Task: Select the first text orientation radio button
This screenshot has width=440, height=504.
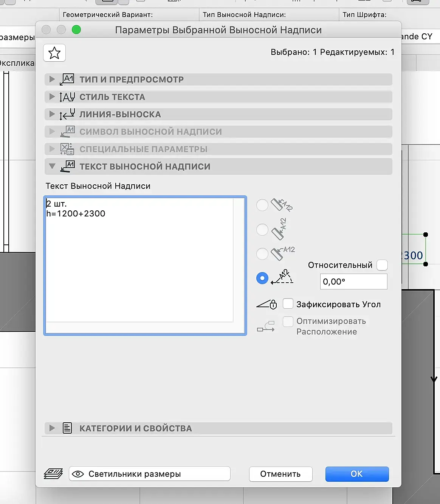Action: (x=262, y=205)
